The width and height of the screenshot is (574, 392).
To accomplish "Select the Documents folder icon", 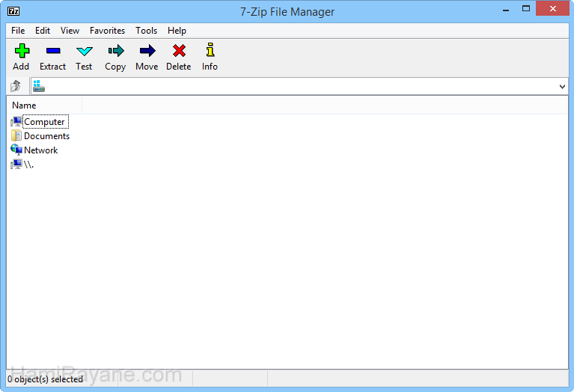I will pyautogui.click(x=16, y=136).
